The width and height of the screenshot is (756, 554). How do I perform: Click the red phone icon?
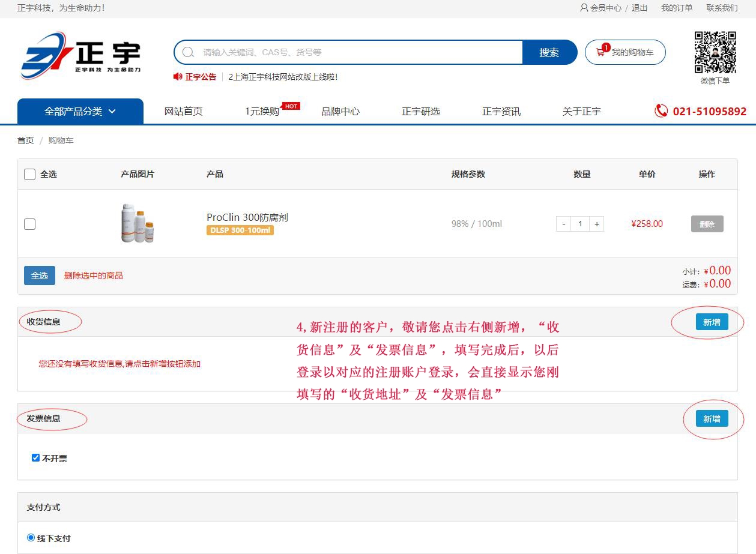tap(661, 111)
